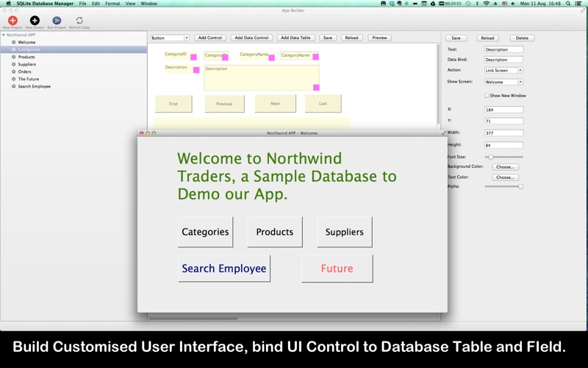Open the Apple menu
588x368 pixels.
[8, 4]
